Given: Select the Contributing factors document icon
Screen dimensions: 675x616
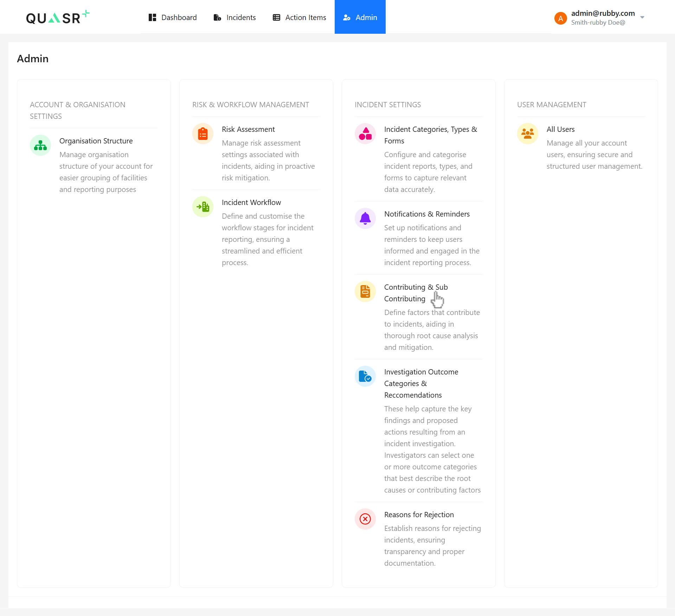Looking at the screenshot, I should pyautogui.click(x=365, y=291).
